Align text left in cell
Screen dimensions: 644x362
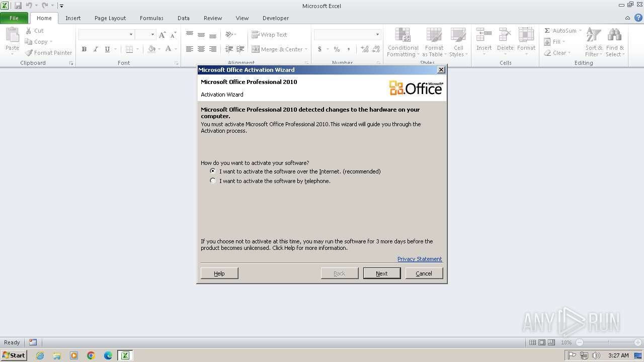point(190,49)
